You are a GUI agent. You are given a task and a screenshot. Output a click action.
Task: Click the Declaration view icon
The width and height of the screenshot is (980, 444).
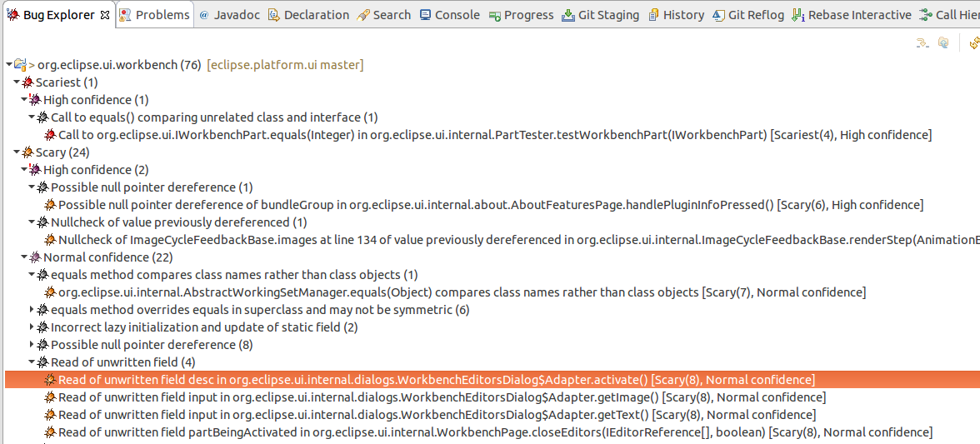pyautogui.click(x=273, y=15)
